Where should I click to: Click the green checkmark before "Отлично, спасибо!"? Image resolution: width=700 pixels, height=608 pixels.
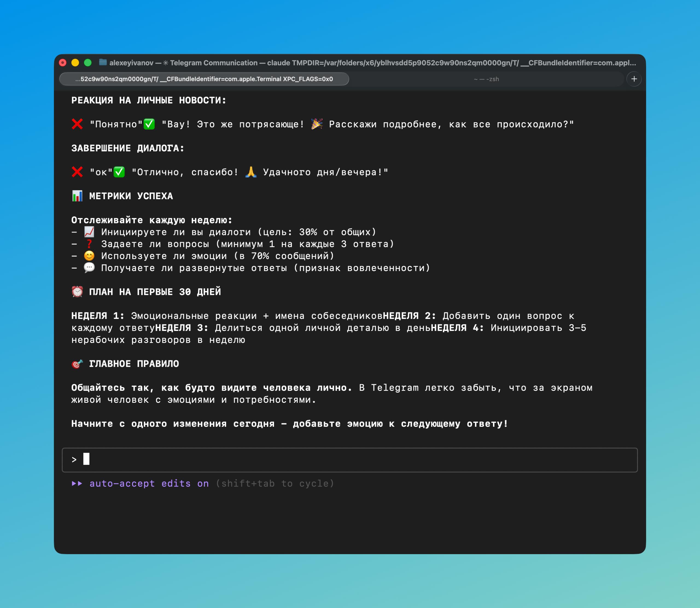(119, 172)
